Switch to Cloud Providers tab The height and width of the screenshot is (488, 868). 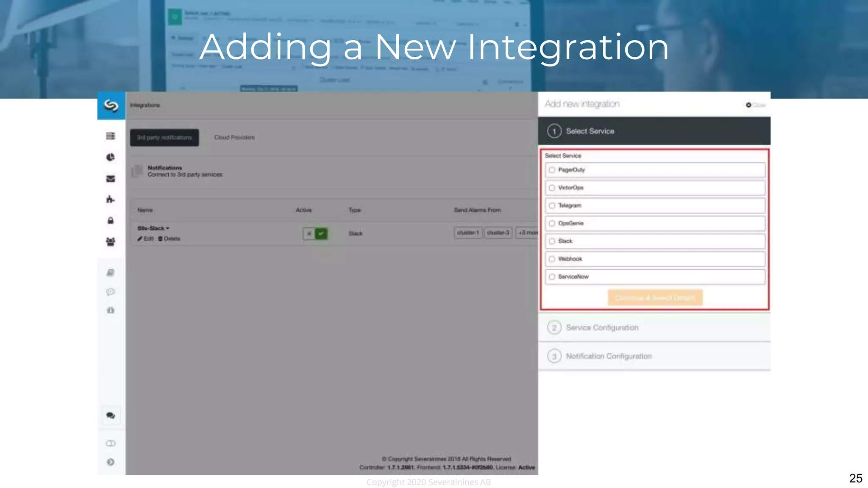tap(234, 138)
